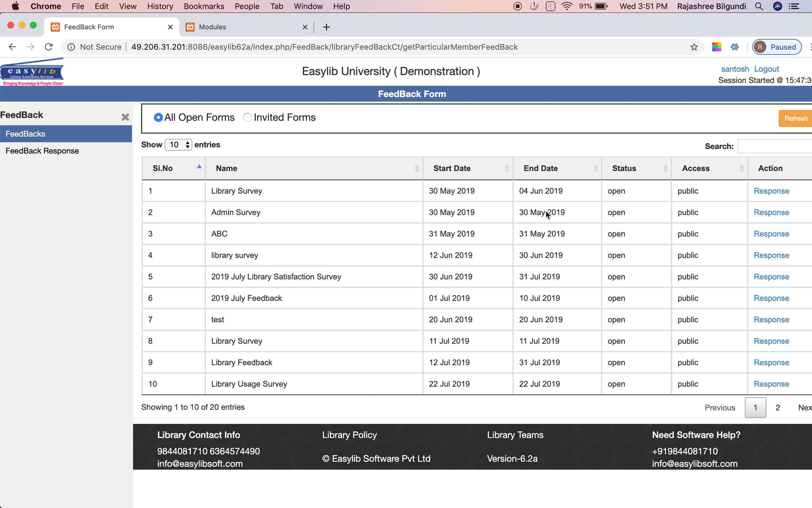Image resolution: width=812 pixels, height=508 pixels.
Task: Close the Modules tab
Action: (x=305, y=27)
